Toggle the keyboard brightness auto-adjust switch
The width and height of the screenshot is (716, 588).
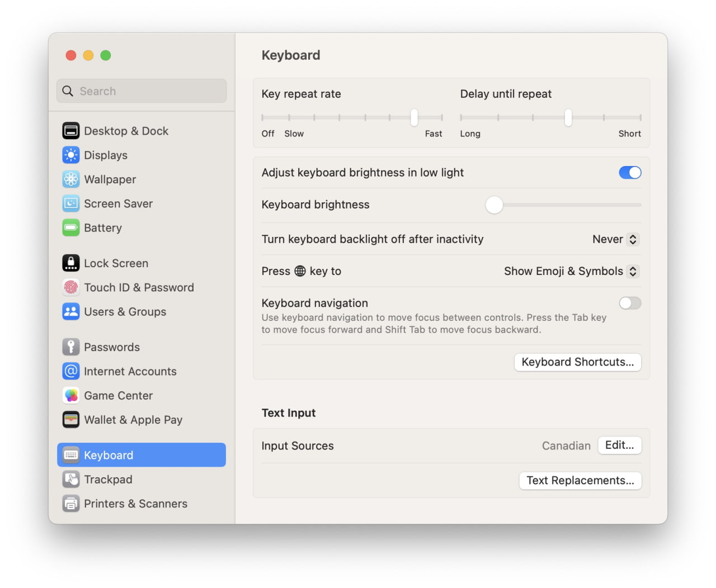point(630,172)
